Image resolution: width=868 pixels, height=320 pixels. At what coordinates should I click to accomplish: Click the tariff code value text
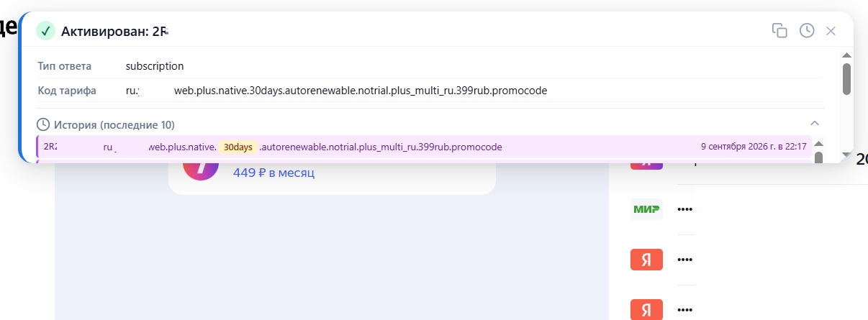(336, 91)
